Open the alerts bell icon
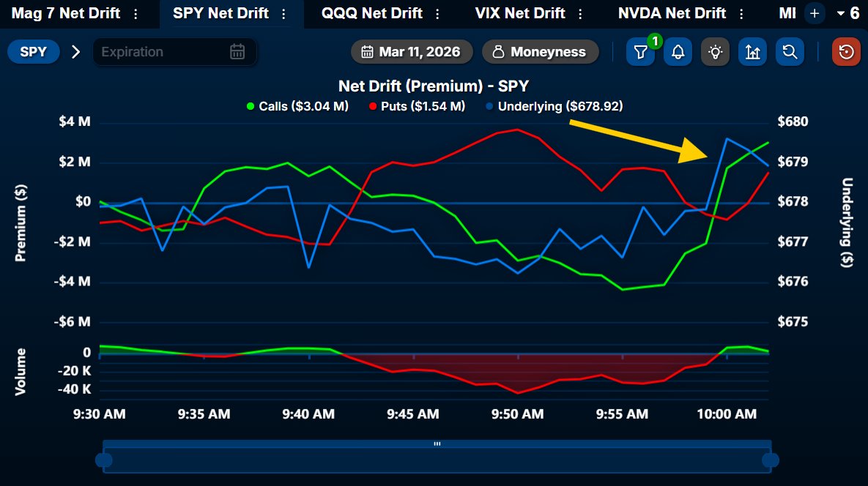 coord(678,52)
